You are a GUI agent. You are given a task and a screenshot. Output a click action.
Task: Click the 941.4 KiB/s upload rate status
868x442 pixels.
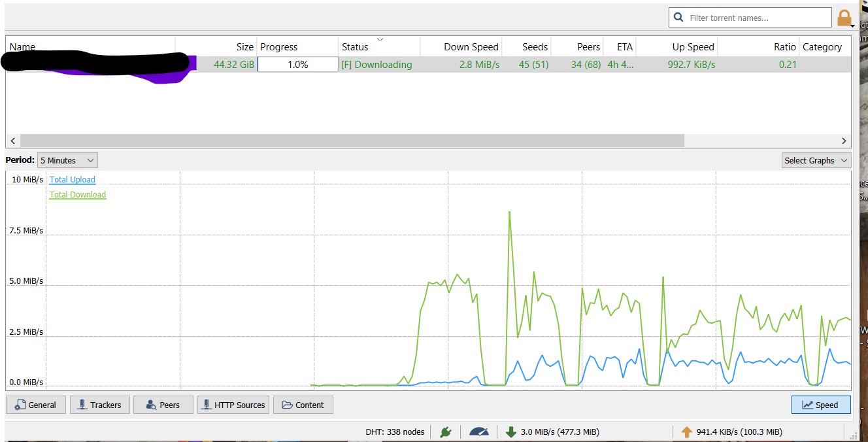739,432
